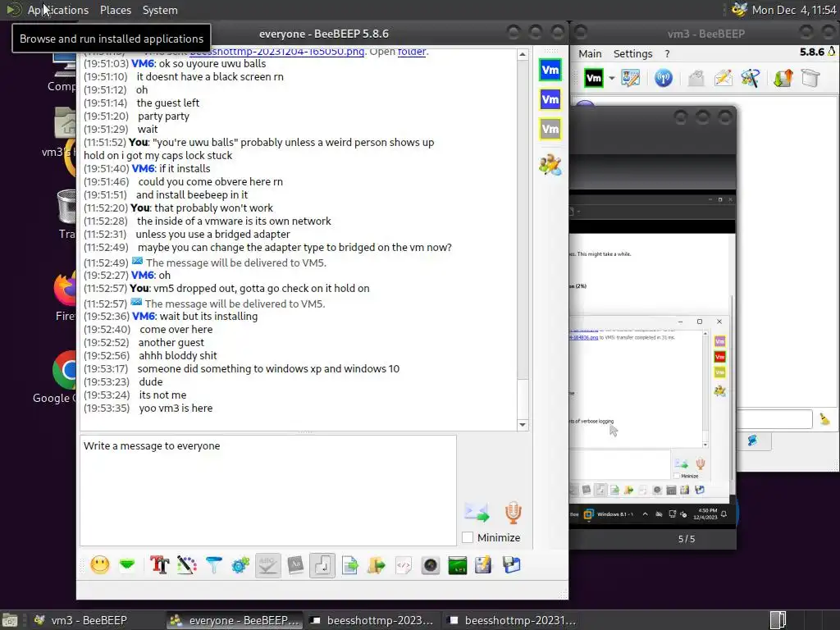840x630 pixels.
Task: Click the green down-arrow icon in chat toolbar
Action: 127,564
